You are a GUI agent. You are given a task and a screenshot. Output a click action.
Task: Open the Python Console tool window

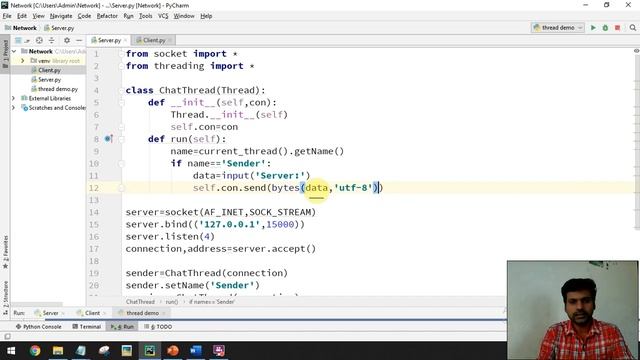pyautogui.click(x=38, y=327)
